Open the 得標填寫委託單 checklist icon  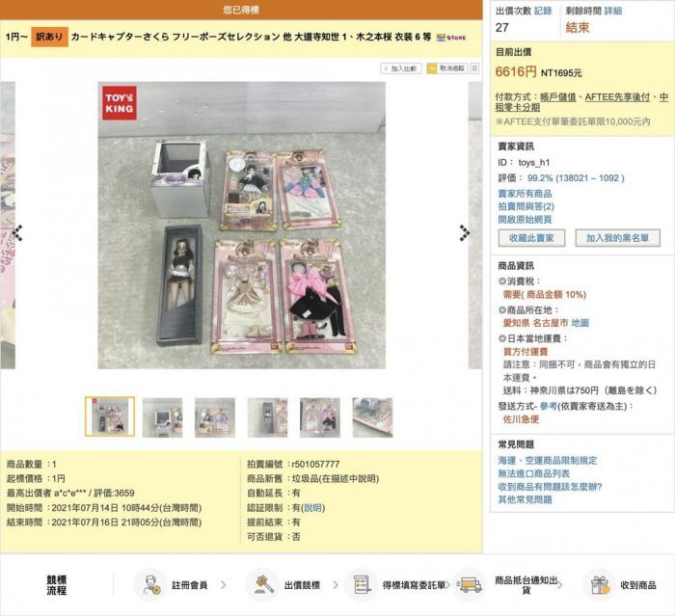coord(361,585)
